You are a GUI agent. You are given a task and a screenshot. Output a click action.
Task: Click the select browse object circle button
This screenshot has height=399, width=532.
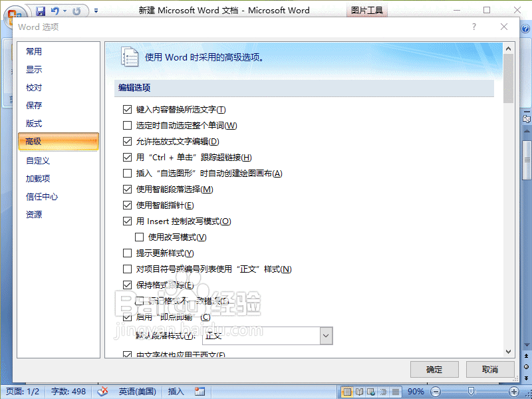(526, 367)
